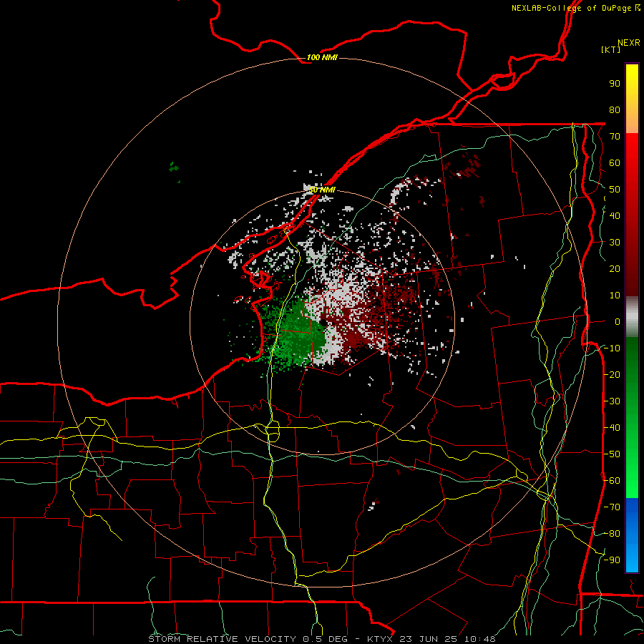This screenshot has width=644, height=644.
Task: Click the positive 50 scale label
Action: (615, 190)
